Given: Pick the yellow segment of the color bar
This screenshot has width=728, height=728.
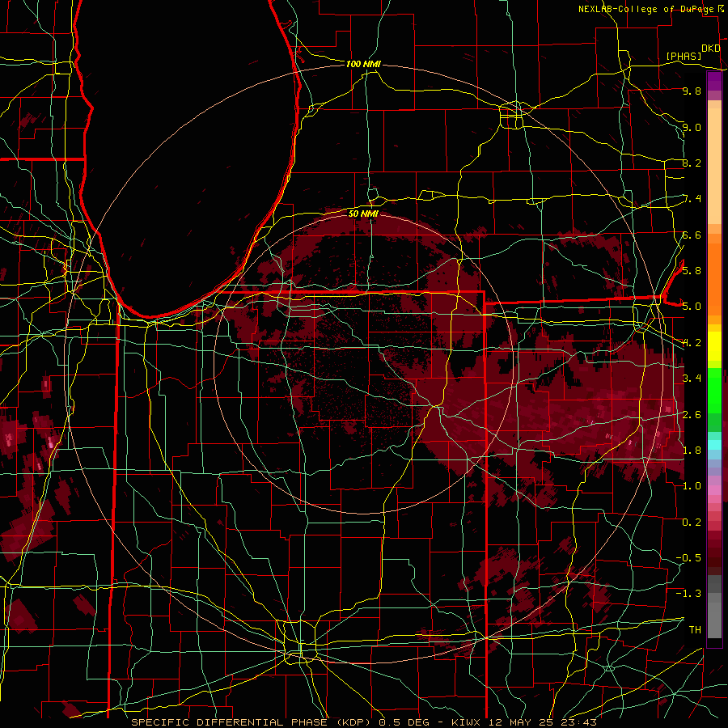Looking at the screenshot, I should click(x=714, y=346).
